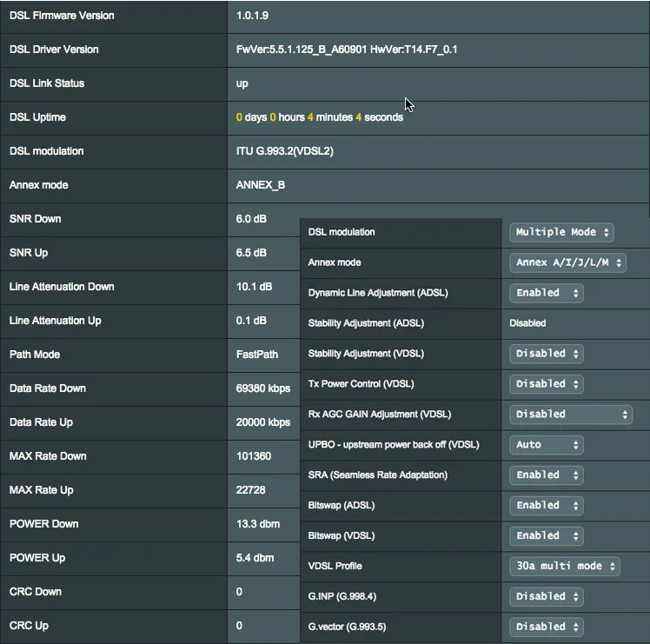Click the DSL Link Status label
The width and height of the screenshot is (650, 644).
click(x=47, y=83)
